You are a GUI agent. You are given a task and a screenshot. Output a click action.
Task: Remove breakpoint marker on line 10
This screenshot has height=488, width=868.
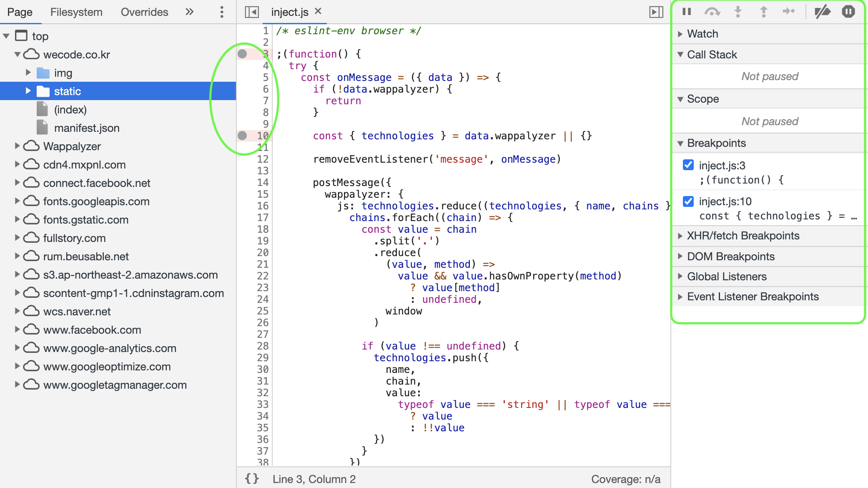click(x=242, y=136)
